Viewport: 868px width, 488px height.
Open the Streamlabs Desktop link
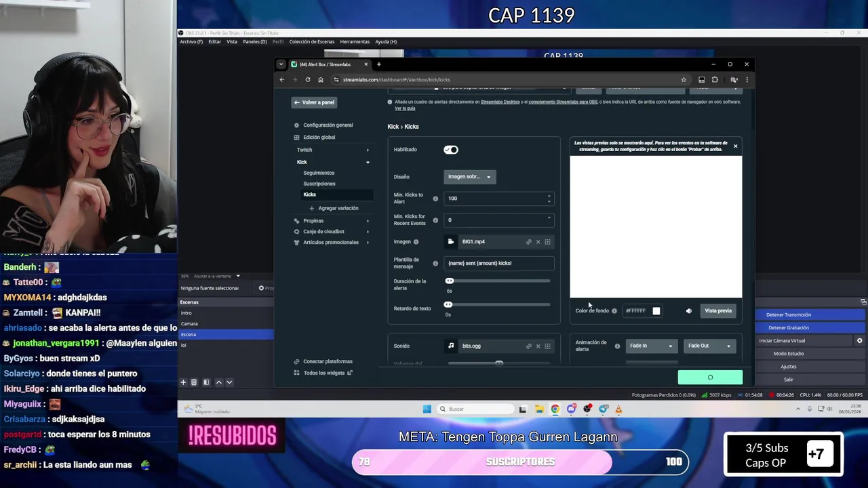500,102
